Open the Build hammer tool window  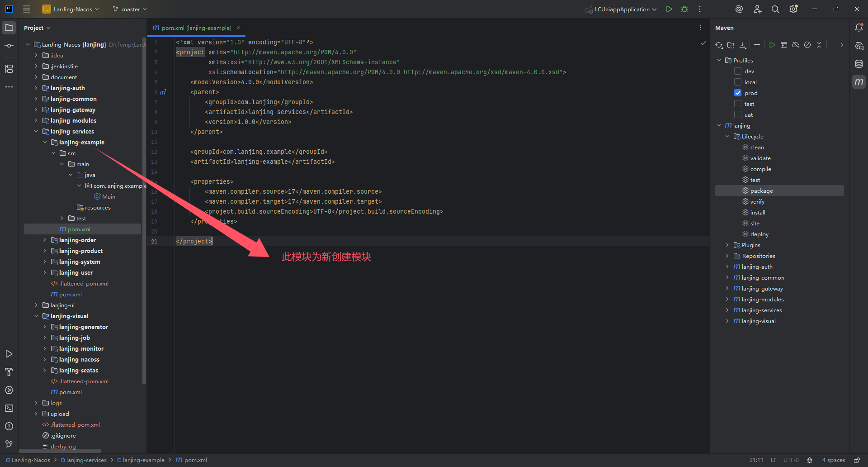click(x=9, y=372)
